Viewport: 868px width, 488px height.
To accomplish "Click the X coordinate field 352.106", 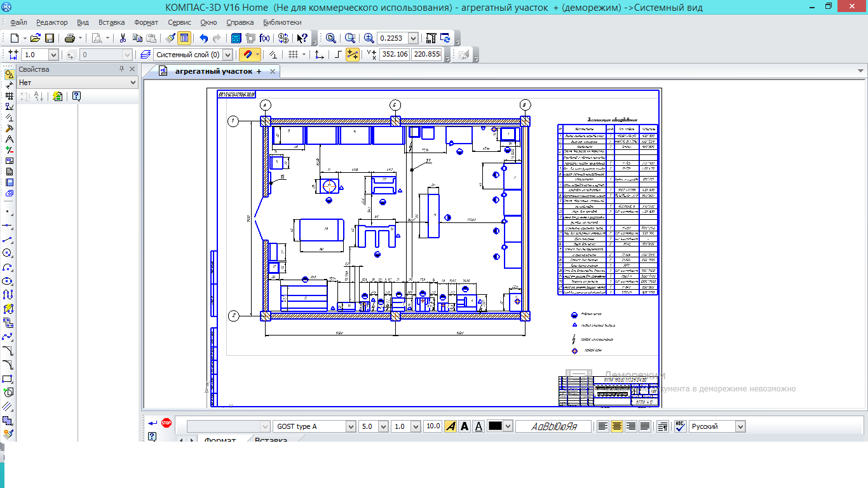I will [394, 55].
